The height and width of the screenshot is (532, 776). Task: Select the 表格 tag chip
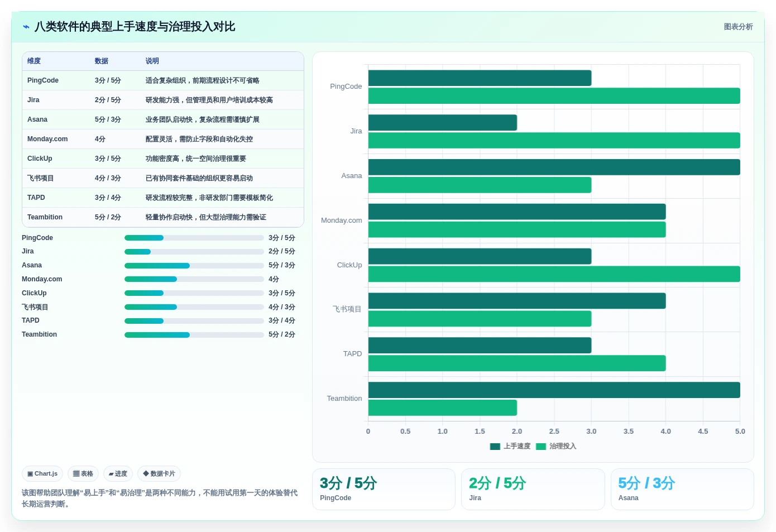click(x=83, y=474)
